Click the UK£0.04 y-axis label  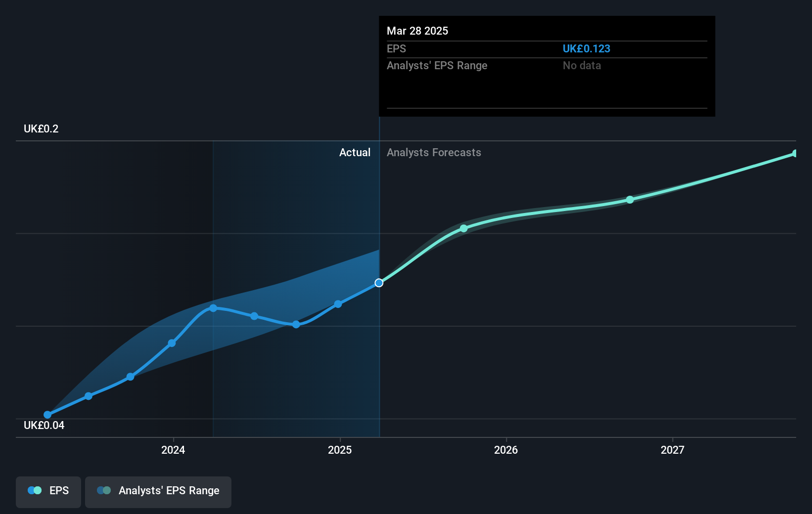click(x=44, y=426)
